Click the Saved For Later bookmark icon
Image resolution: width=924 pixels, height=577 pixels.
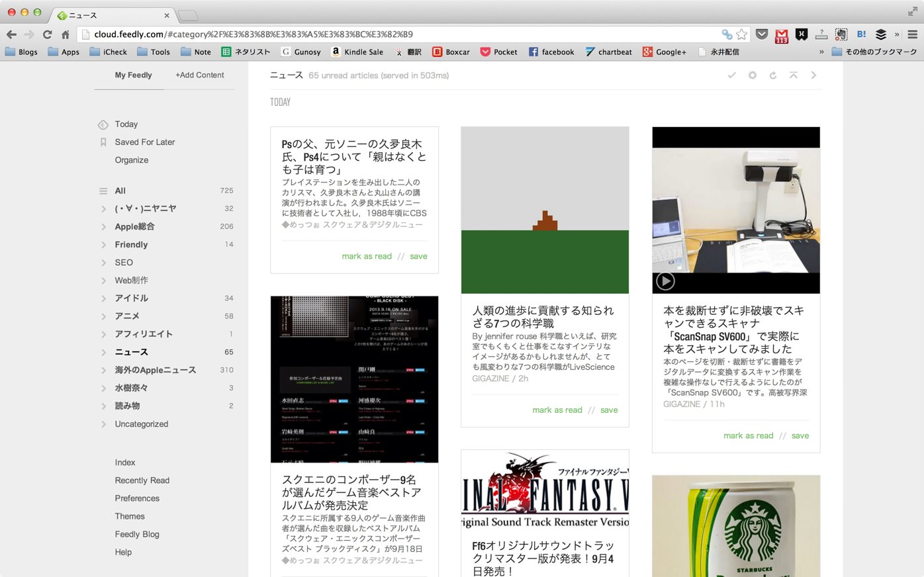pyautogui.click(x=103, y=142)
